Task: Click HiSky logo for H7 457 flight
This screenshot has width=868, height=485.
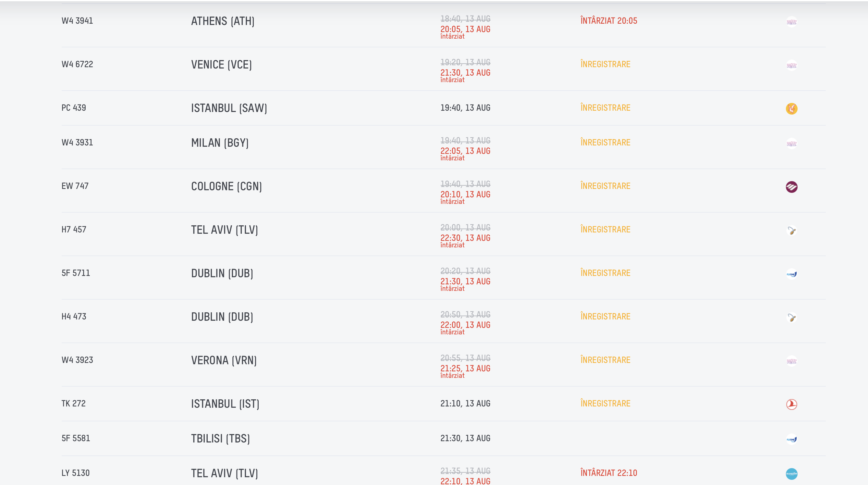Action: tap(791, 230)
